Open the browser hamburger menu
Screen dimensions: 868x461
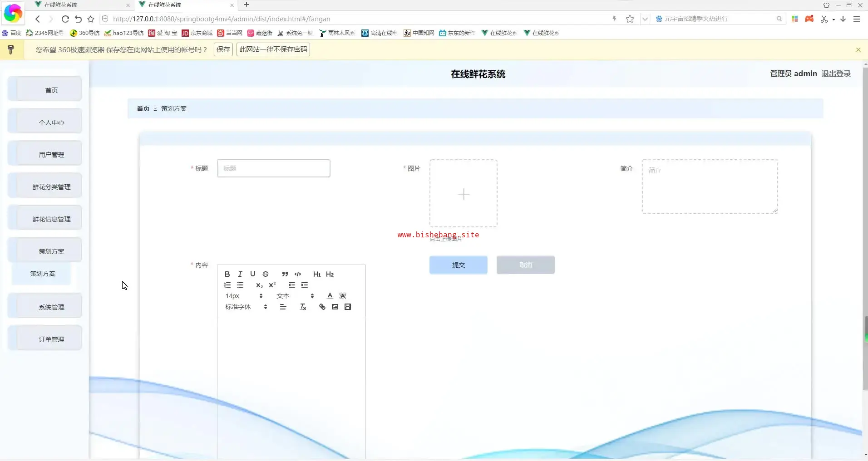coord(857,19)
